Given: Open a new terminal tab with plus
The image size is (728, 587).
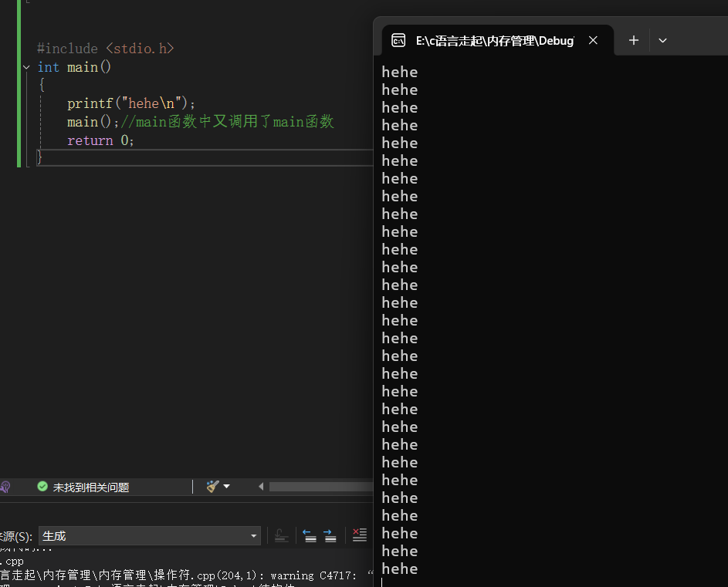Looking at the screenshot, I should [634, 40].
